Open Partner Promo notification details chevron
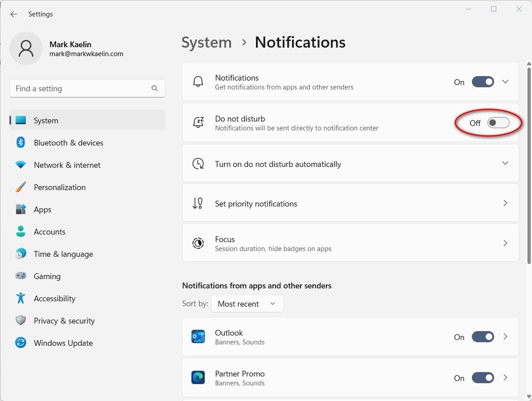The width and height of the screenshot is (532, 401). (505, 377)
